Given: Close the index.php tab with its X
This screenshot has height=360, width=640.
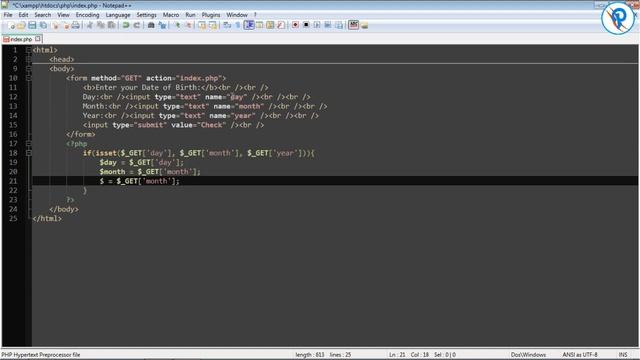Looking at the screenshot, I should [38, 39].
